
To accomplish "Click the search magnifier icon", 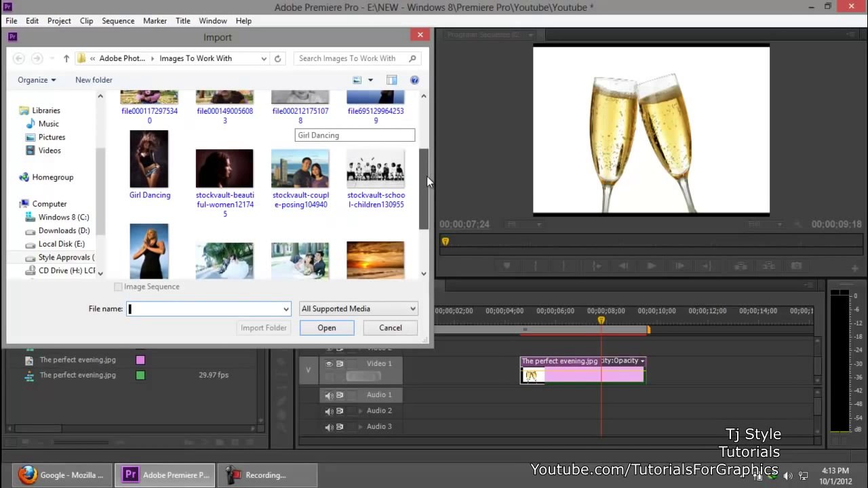I will pyautogui.click(x=412, y=58).
